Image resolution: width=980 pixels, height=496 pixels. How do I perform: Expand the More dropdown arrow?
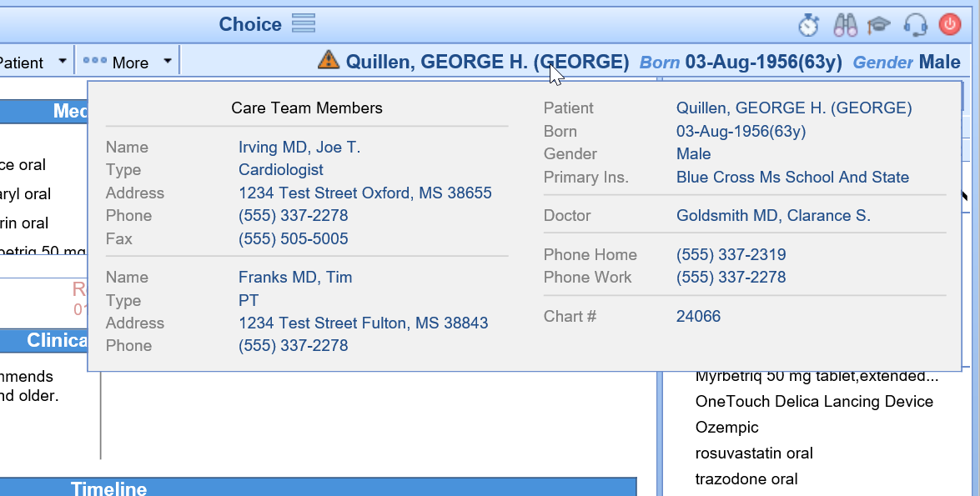pyautogui.click(x=168, y=62)
